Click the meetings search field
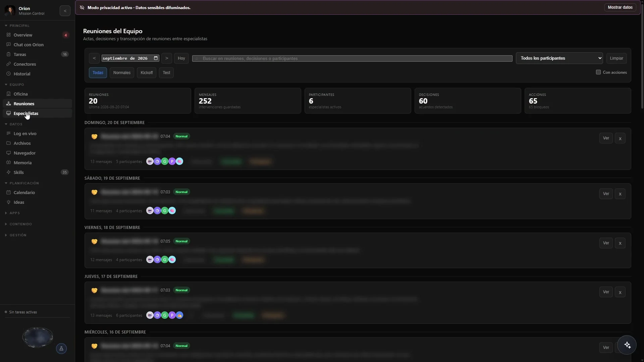 pyautogui.click(x=352, y=58)
